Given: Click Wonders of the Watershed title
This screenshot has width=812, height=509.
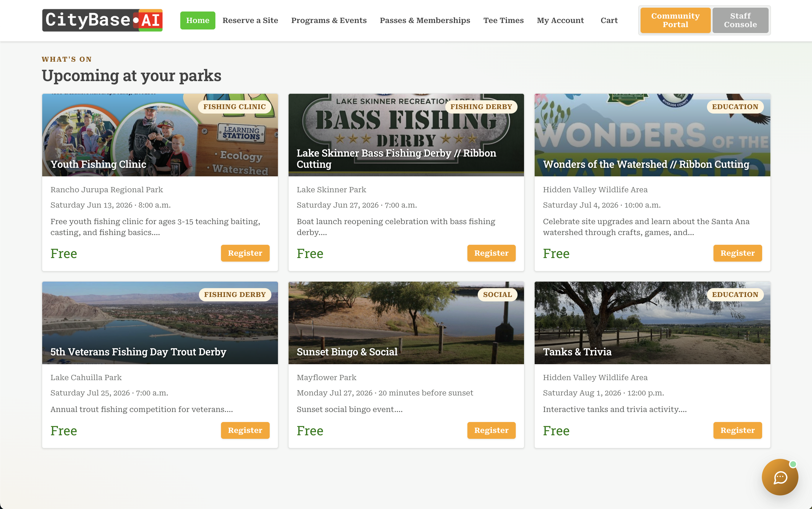Looking at the screenshot, I should tap(646, 164).
